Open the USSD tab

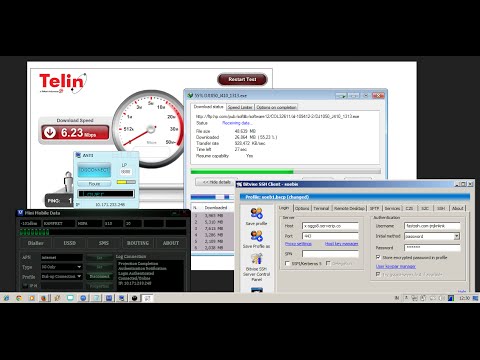[x=70, y=243]
